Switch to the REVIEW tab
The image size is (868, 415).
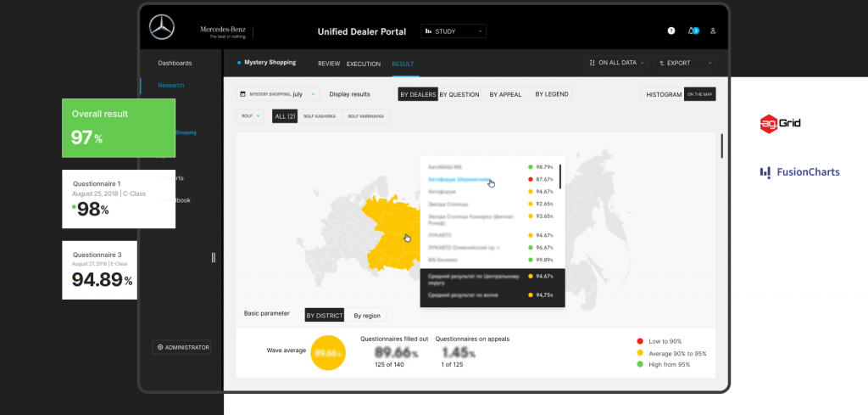click(x=329, y=64)
